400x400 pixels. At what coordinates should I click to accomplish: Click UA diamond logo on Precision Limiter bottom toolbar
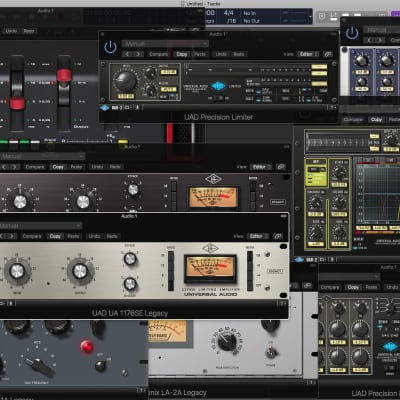pos(105,108)
